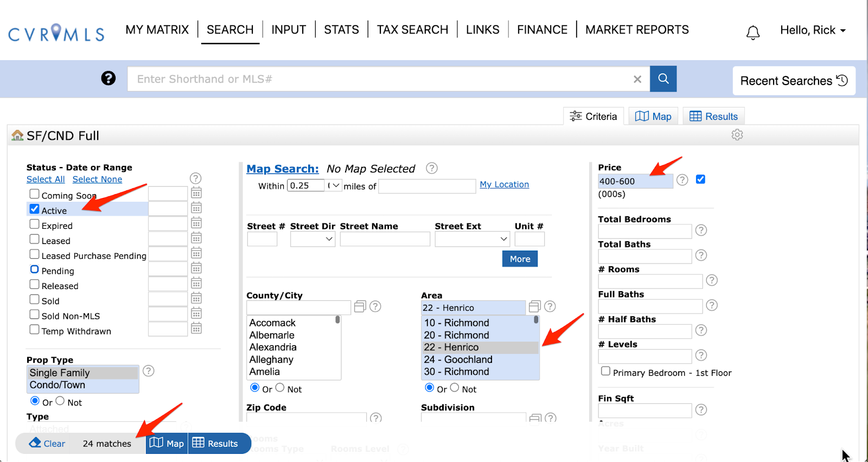Screen dimensions: 868x462
Task: Open Area lookup list icon
Action: 535,307
